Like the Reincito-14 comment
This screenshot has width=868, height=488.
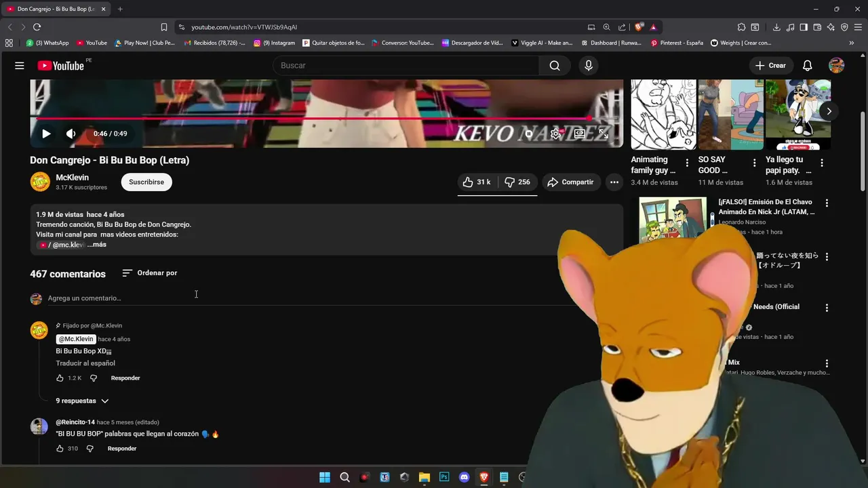[x=60, y=449]
